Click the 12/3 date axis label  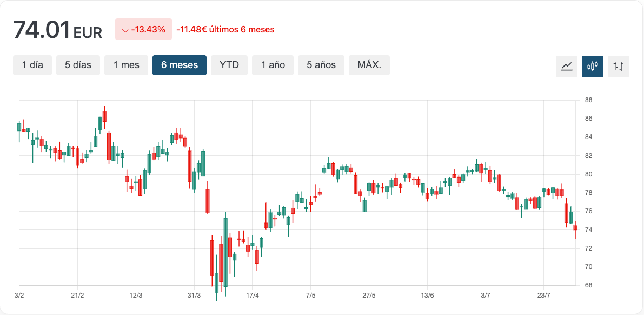[136, 296]
